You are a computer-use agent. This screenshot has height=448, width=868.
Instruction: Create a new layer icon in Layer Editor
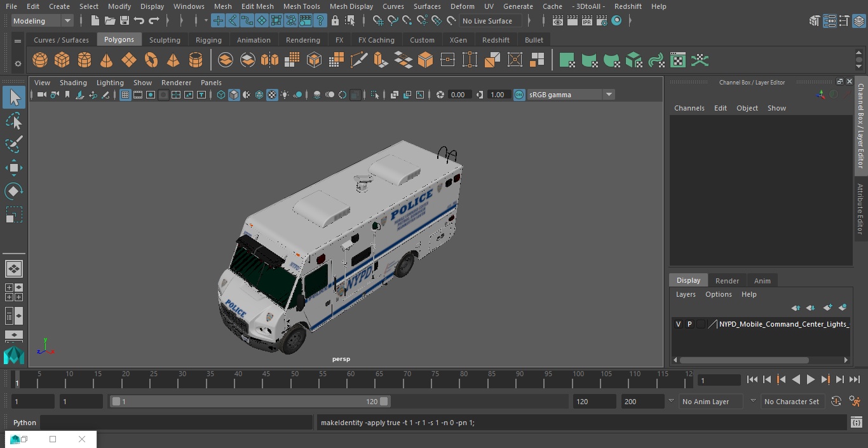click(827, 308)
